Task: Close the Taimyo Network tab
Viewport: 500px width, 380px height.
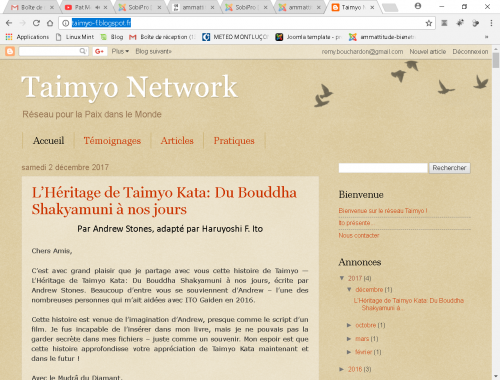Action: (372, 7)
